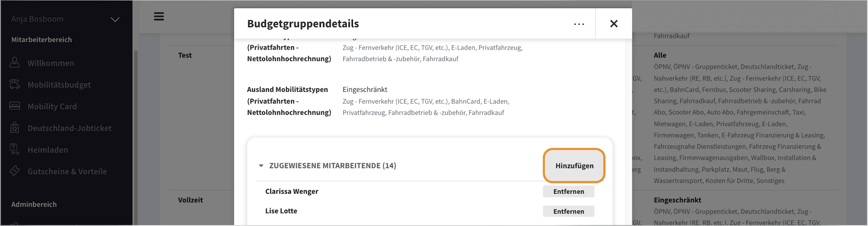Click the Willkommen person icon
868x226 pixels.
[15, 63]
